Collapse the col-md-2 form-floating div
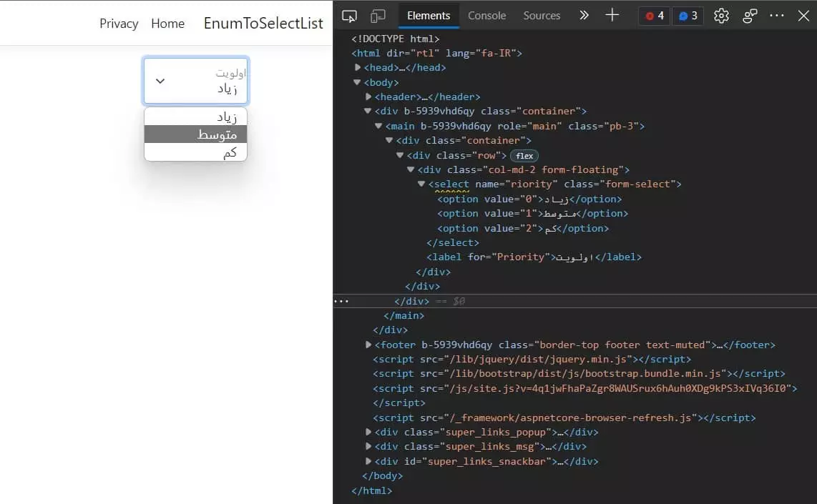The height and width of the screenshot is (504, 817). [411, 169]
